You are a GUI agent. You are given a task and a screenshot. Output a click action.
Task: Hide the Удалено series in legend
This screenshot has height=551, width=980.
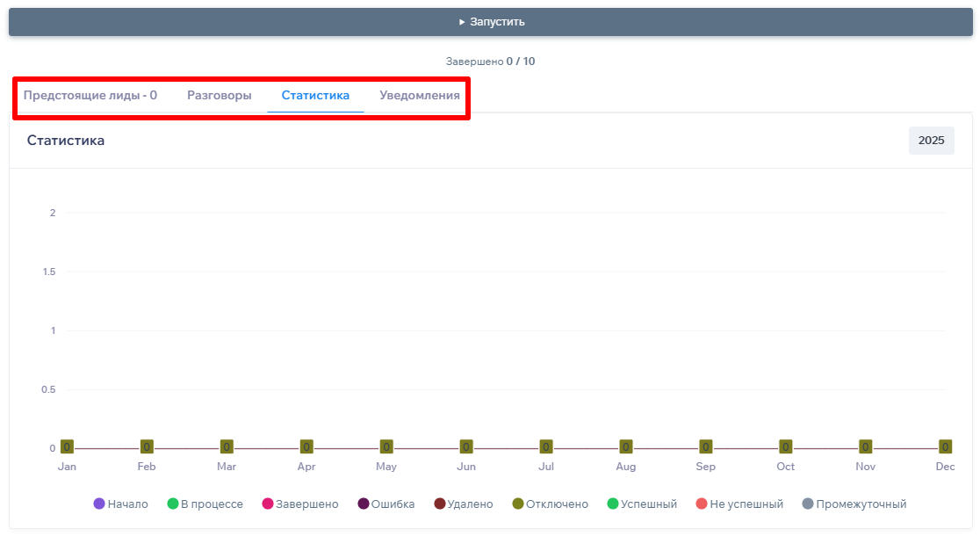[x=463, y=504]
